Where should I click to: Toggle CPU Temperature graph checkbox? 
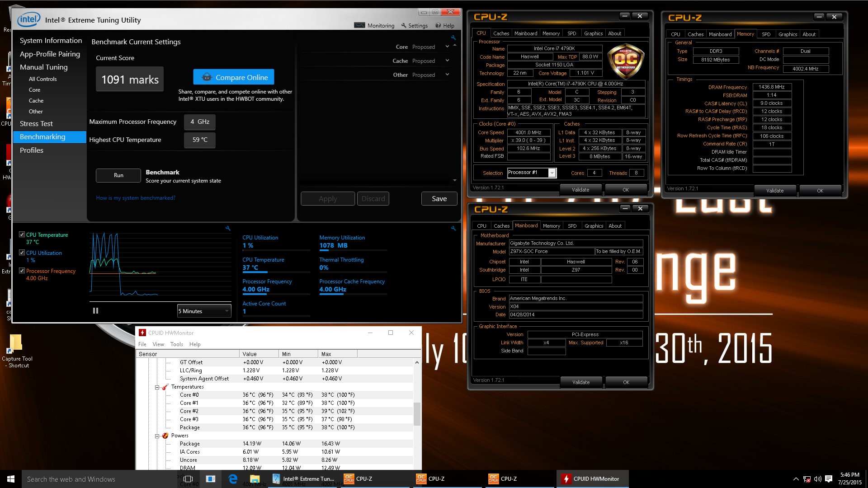[22, 235]
